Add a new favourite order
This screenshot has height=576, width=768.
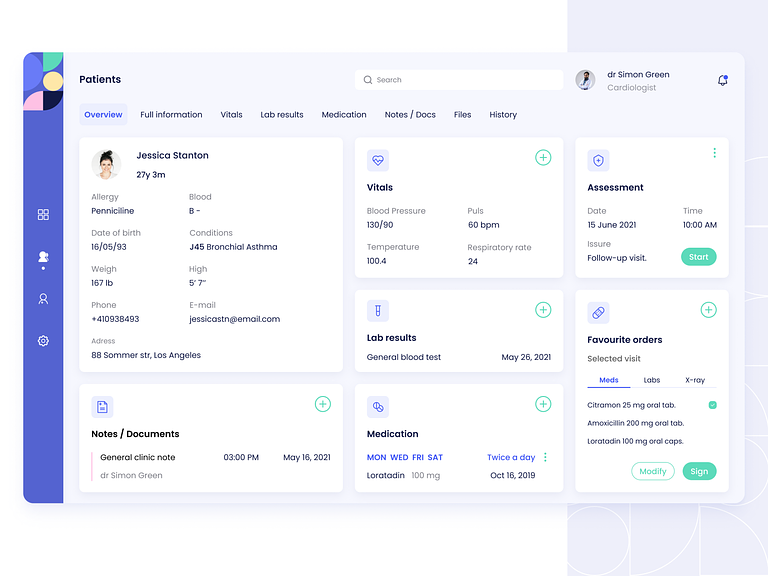708,310
